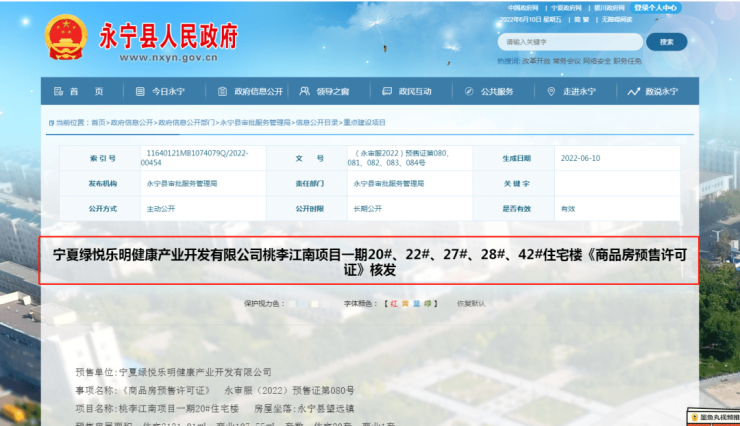Click breadcrumb link 信息公开目录
This screenshot has width=740, height=426.
click(x=317, y=123)
